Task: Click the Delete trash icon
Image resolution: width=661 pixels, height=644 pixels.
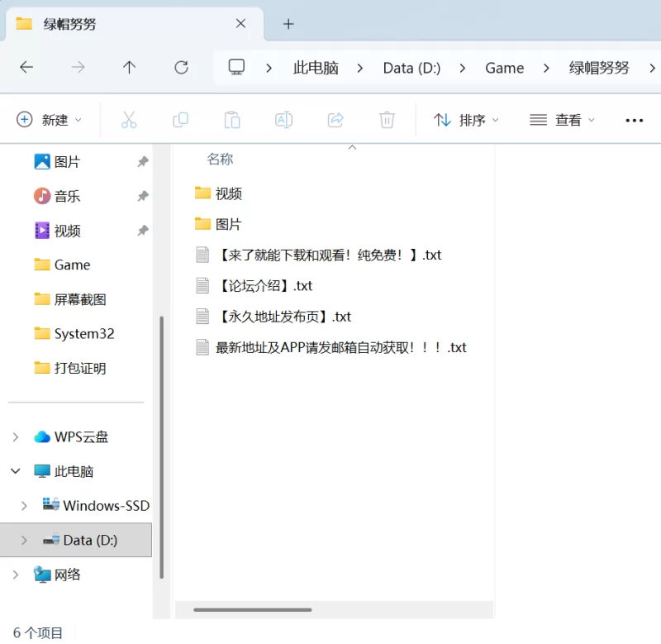Action: point(387,120)
